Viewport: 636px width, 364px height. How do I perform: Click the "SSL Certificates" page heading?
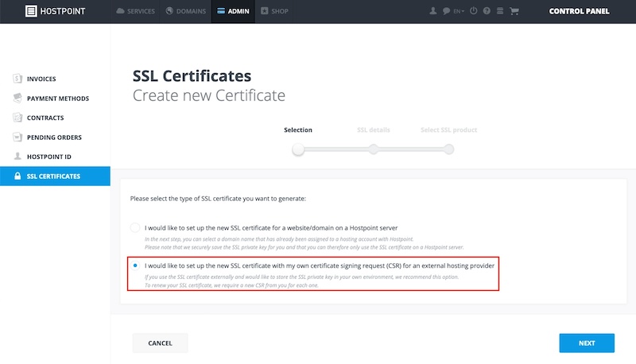tap(192, 76)
